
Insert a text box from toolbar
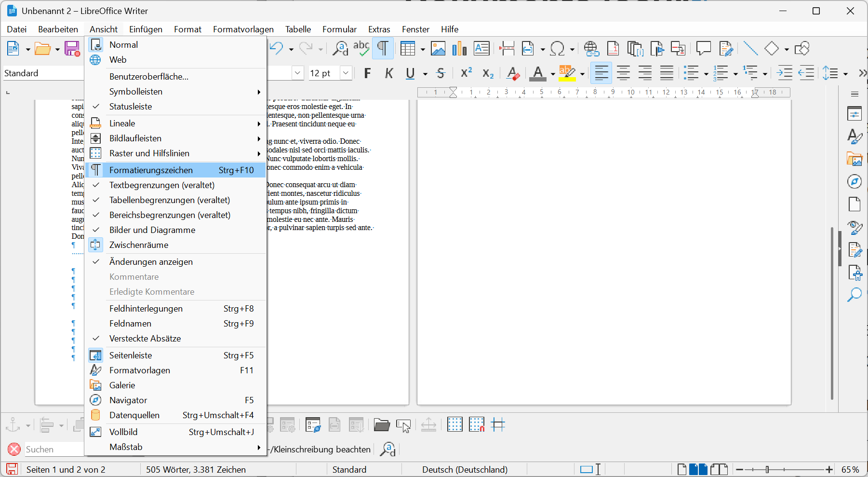pyautogui.click(x=481, y=49)
